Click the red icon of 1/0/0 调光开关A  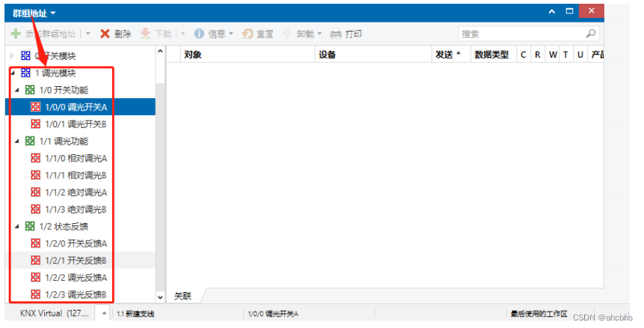(x=36, y=107)
